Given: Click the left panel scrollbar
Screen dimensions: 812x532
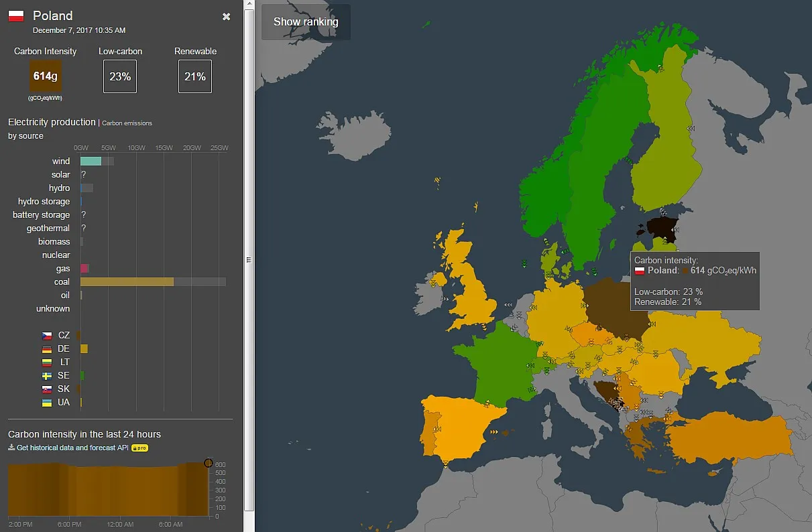Looking at the screenshot, I should pyautogui.click(x=249, y=261).
